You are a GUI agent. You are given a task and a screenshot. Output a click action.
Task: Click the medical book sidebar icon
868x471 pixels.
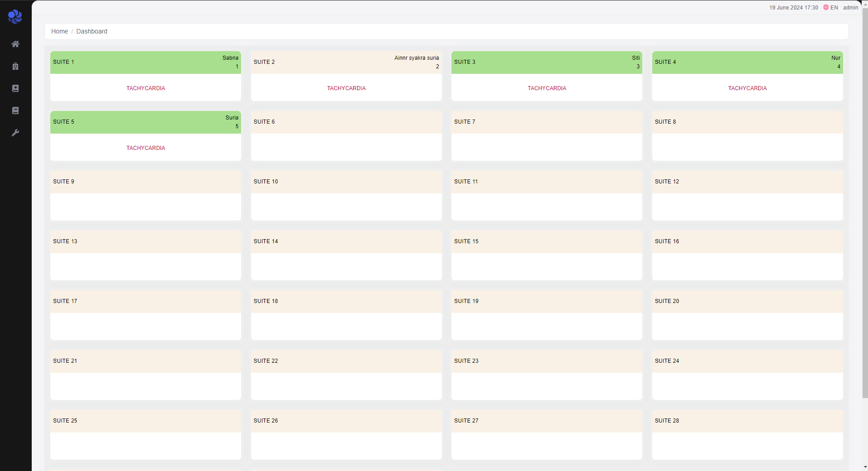point(15,88)
